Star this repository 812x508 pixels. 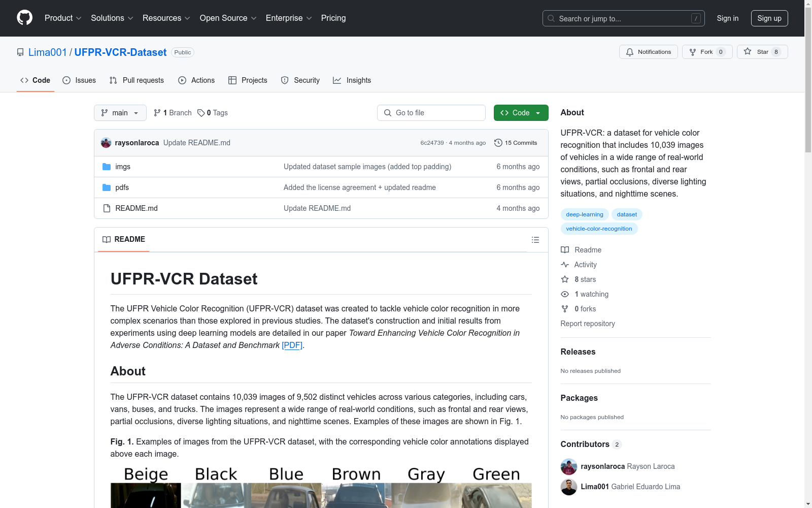(x=762, y=52)
